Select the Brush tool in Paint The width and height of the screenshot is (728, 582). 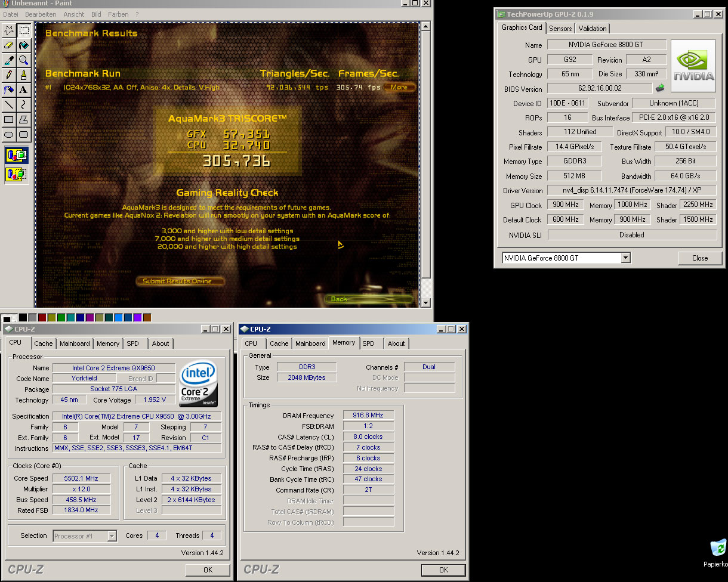(23, 75)
